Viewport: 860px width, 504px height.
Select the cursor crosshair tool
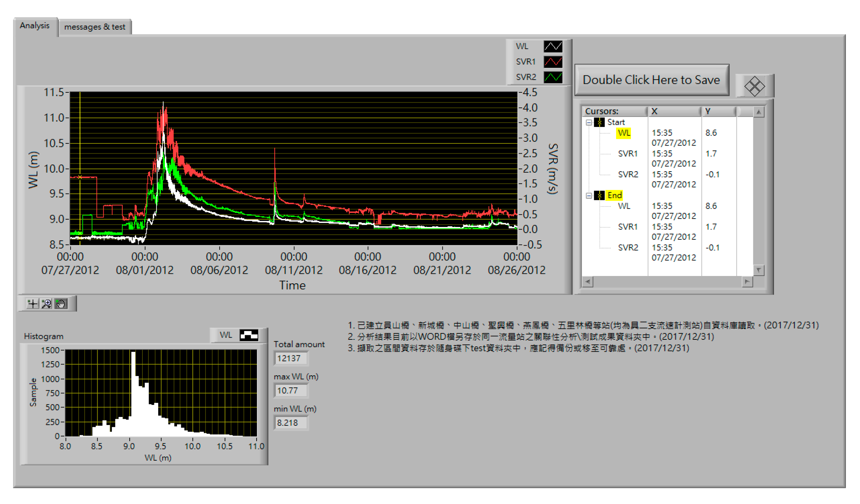(32, 303)
